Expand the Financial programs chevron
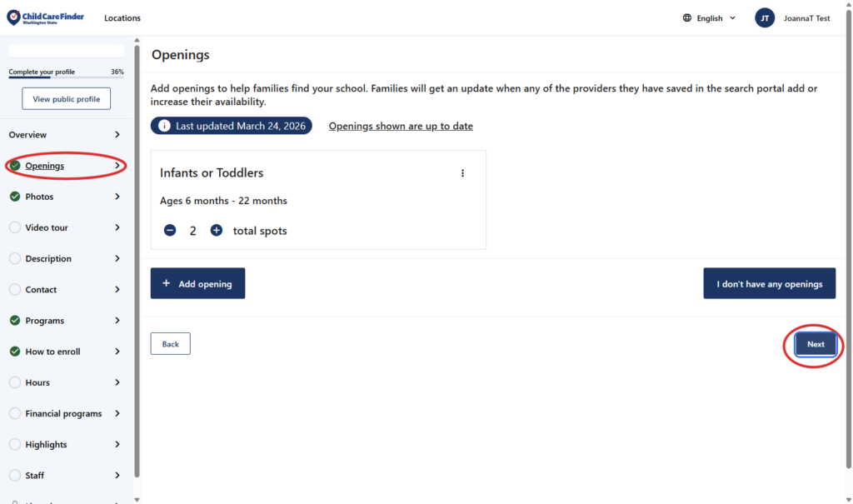 [x=117, y=413]
